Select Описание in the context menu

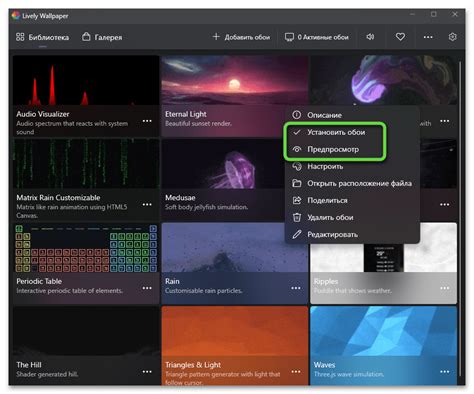[x=352, y=115]
